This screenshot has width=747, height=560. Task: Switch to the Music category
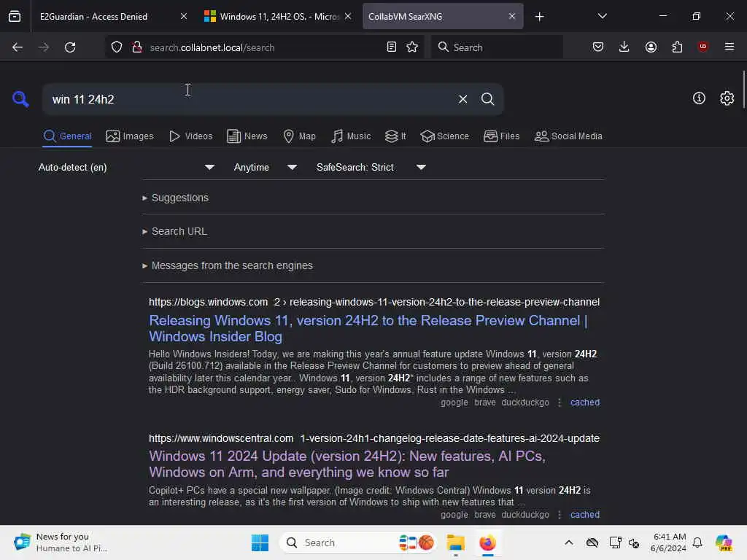coord(351,136)
